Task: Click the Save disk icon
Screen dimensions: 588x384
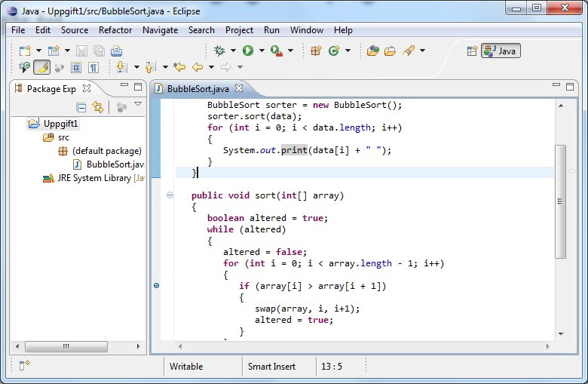Action: pyautogui.click(x=81, y=51)
